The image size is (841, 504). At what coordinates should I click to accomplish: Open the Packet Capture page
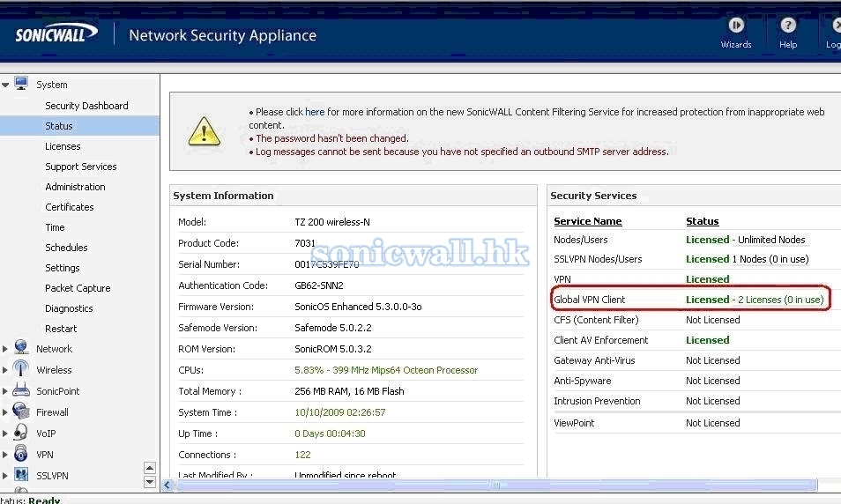tap(78, 288)
